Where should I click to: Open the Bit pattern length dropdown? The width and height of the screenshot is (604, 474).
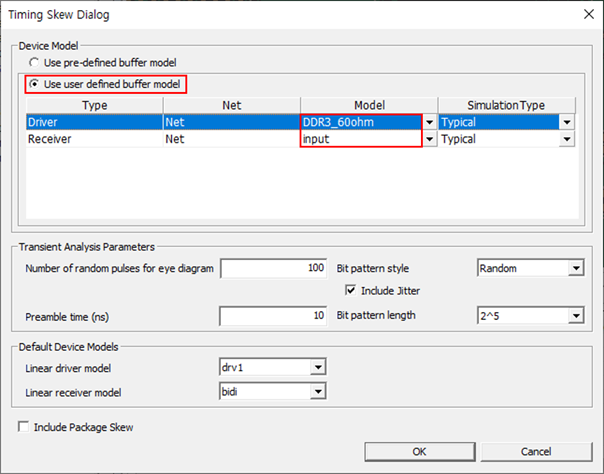[575, 316]
